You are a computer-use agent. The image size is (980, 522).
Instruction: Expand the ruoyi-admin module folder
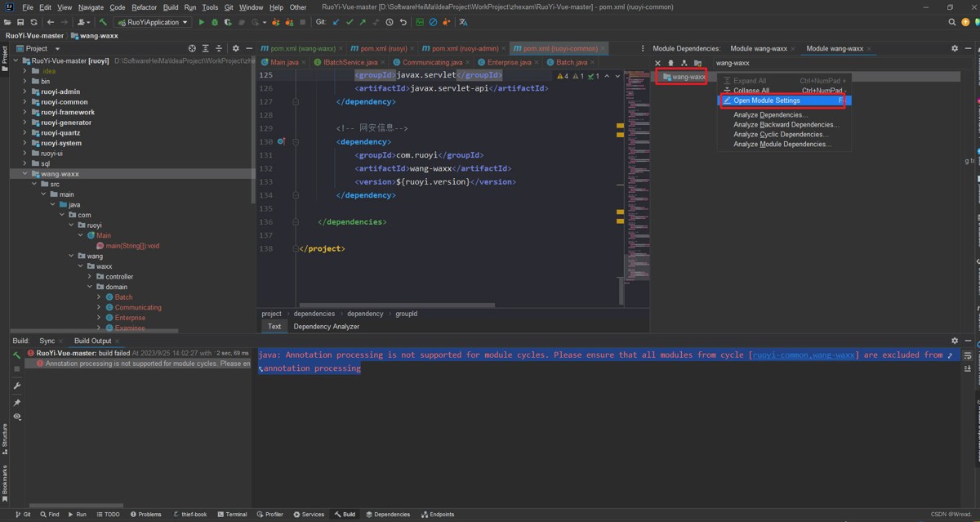pyautogui.click(x=25, y=91)
